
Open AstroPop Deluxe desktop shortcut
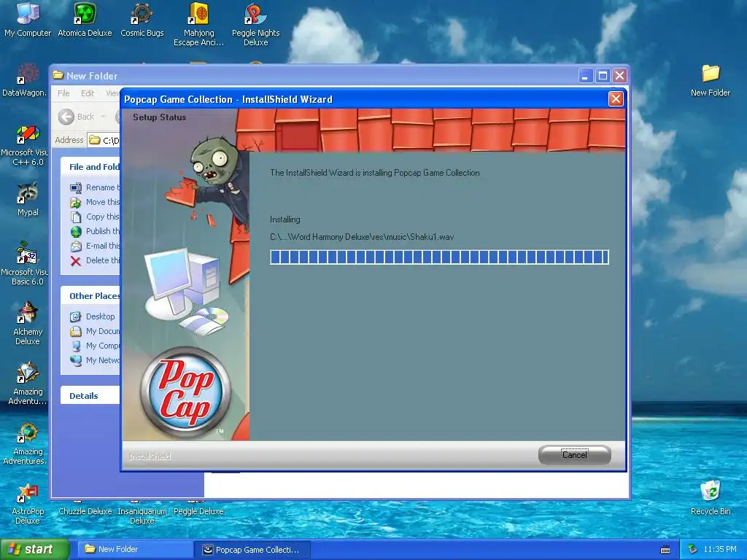[x=28, y=504]
